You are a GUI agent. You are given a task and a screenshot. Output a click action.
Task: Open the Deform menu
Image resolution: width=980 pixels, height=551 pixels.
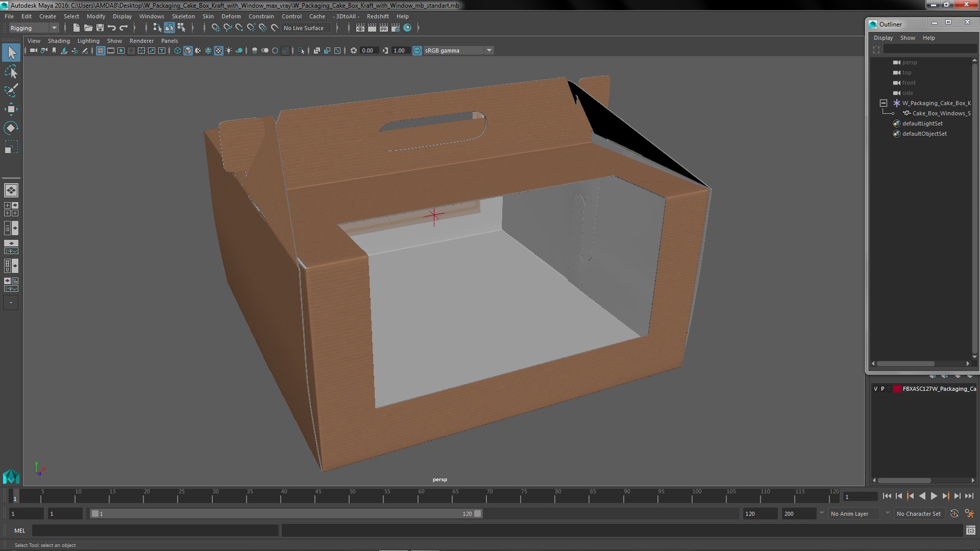pos(231,16)
